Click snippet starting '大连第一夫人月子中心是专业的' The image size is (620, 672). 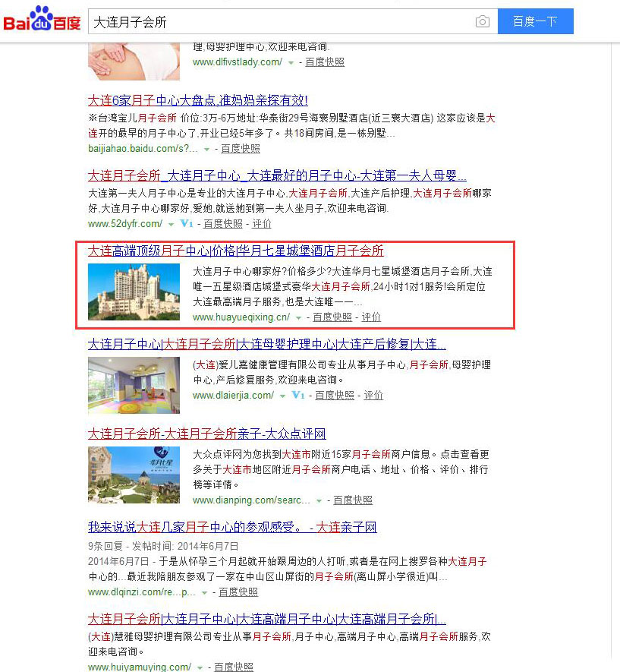(290, 200)
